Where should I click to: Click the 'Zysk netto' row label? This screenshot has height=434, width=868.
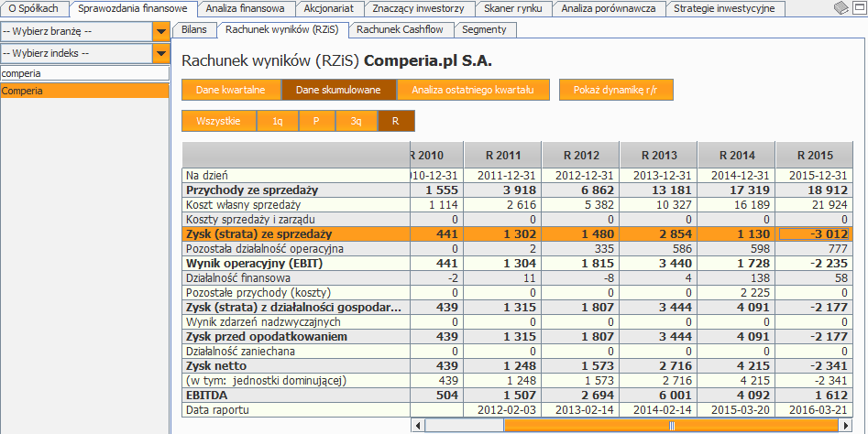(216, 366)
